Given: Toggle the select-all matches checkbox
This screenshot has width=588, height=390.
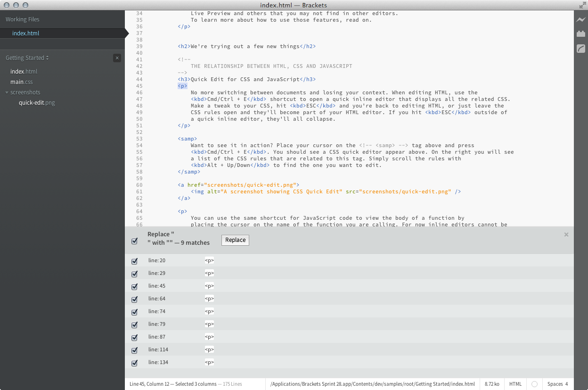Looking at the screenshot, I should click(134, 241).
